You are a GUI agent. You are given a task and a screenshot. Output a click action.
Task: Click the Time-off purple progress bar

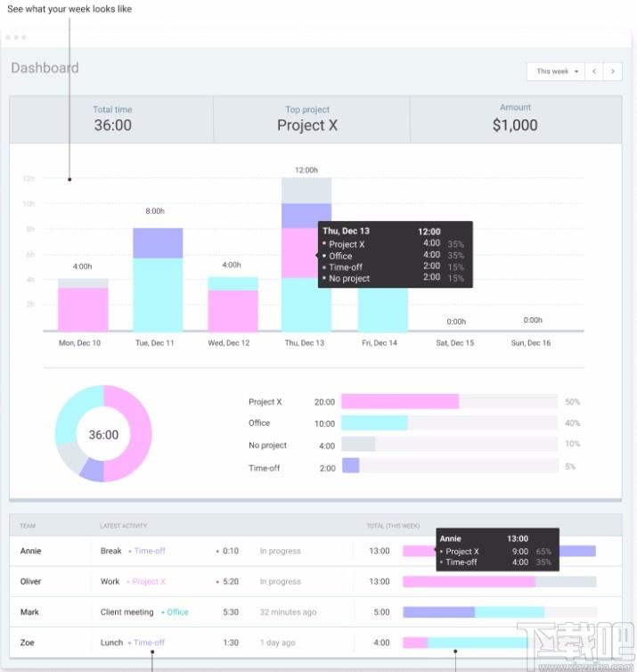pyautogui.click(x=350, y=466)
